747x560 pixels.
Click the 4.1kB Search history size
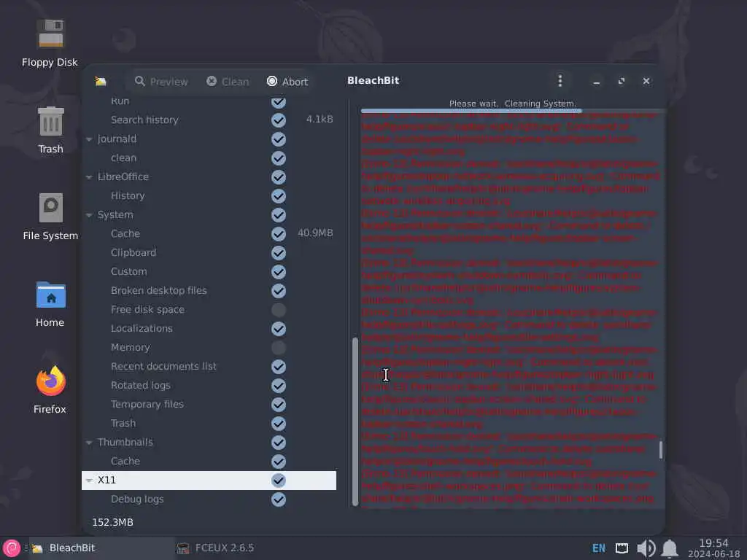(320, 120)
